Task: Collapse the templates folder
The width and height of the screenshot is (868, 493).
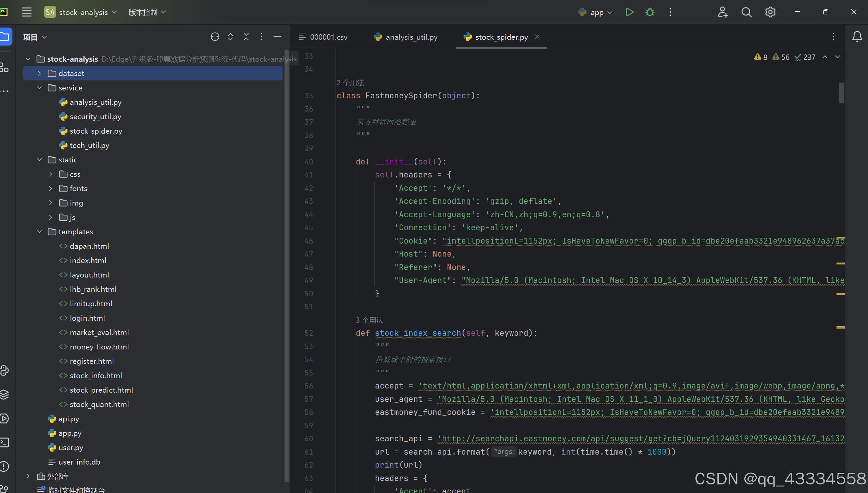Action: pos(39,232)
